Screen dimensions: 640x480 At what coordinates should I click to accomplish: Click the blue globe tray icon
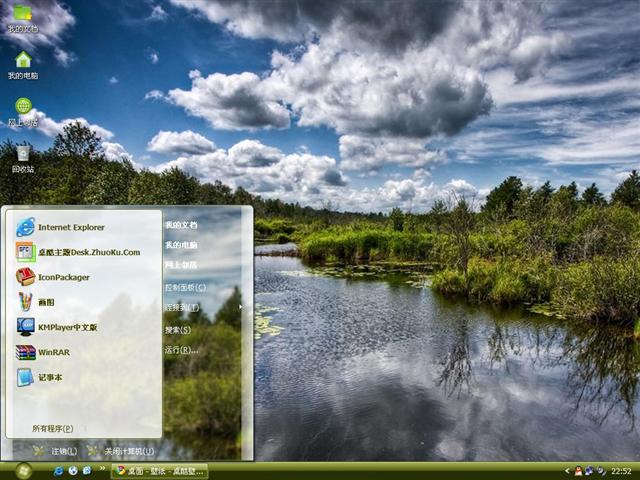(x=589, y=471)
